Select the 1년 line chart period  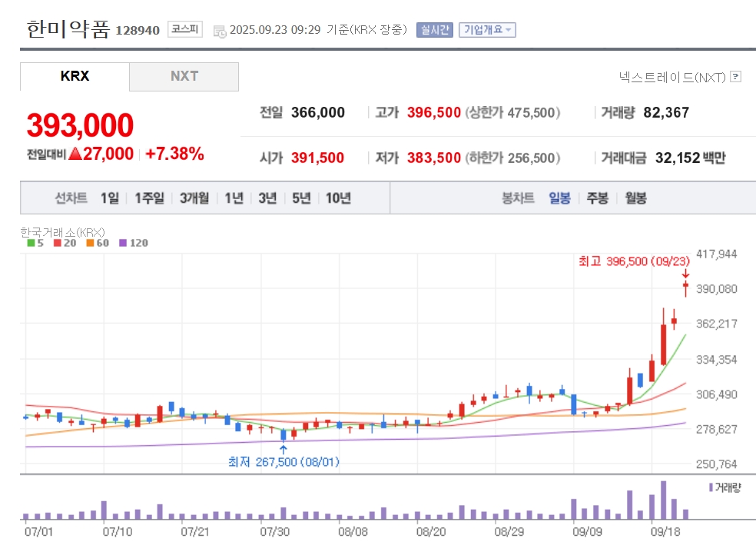(234, 198)
